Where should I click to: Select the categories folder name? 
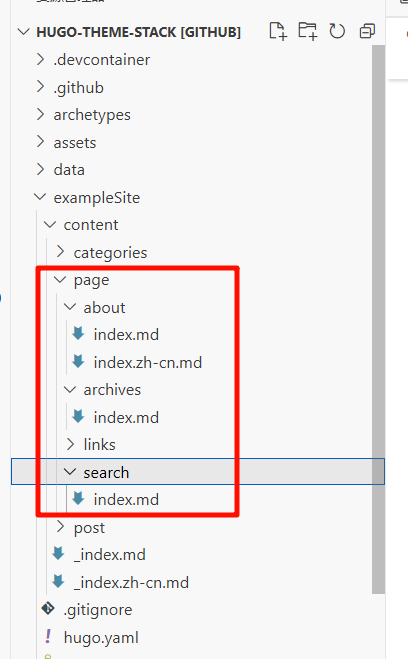[111, 253]
